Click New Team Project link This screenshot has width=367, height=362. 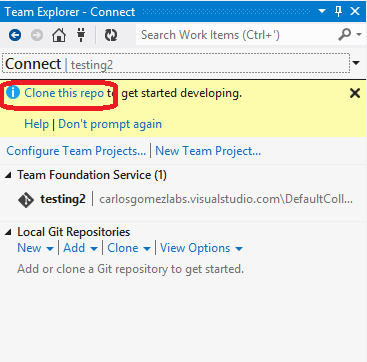pos(208,151)
